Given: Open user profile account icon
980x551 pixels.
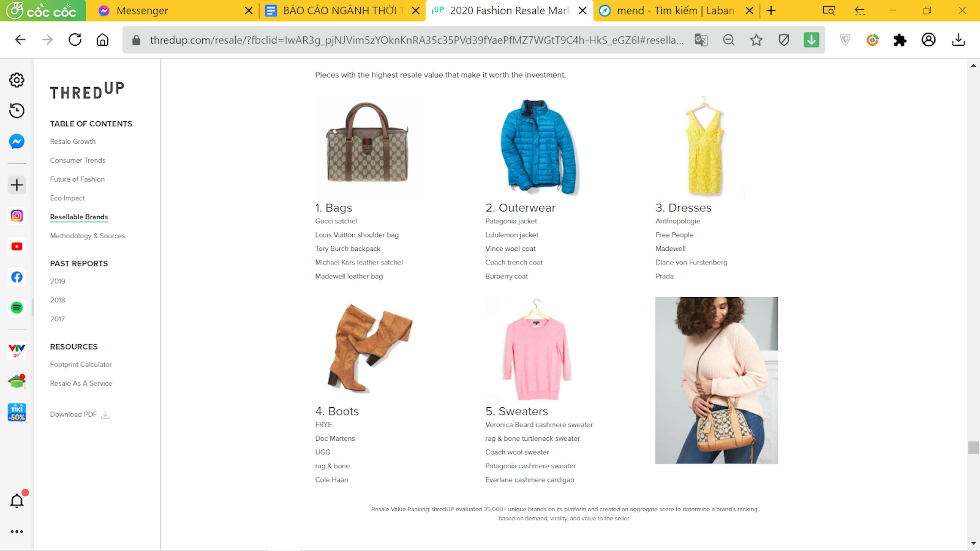Looking at the screenshot, I should [x=929, y=40].
